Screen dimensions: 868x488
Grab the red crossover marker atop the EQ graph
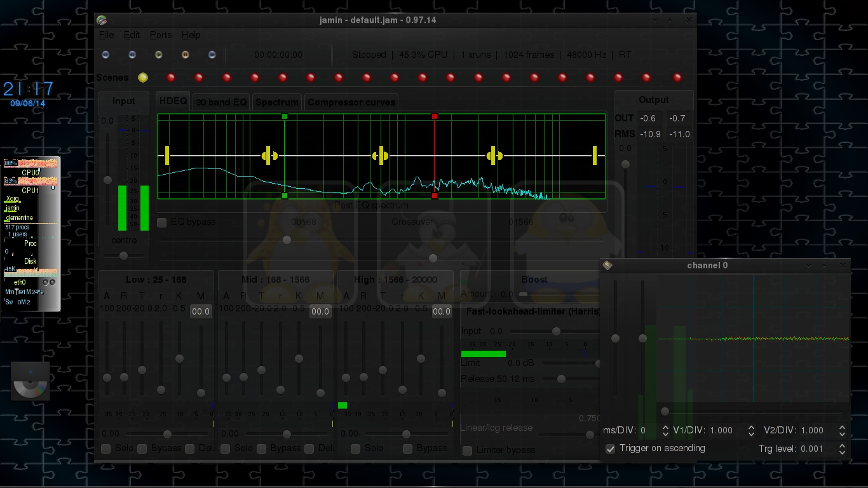click(435, 116)
